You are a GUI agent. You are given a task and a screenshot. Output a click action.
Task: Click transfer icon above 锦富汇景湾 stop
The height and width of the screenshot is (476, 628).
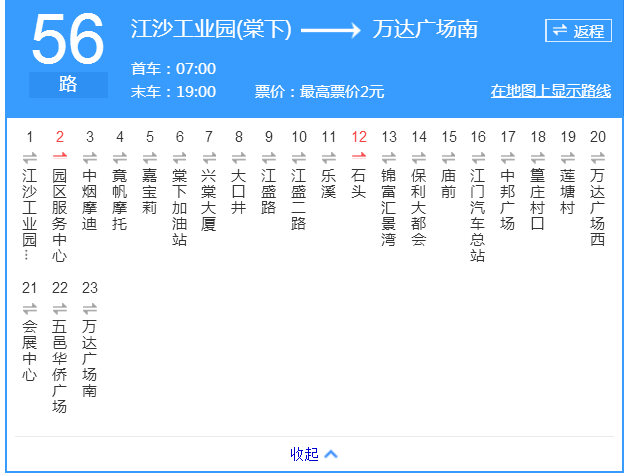pyautogui.click(x=388, y=158)
